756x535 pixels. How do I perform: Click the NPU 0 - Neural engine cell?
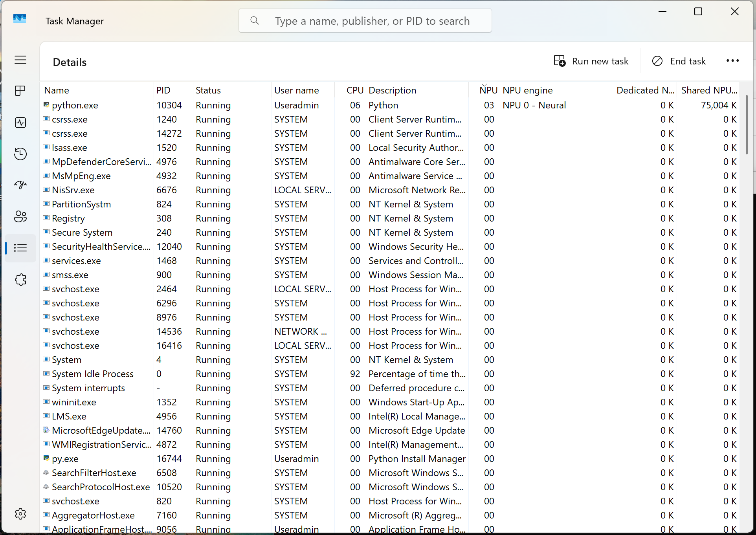(534, 105)
